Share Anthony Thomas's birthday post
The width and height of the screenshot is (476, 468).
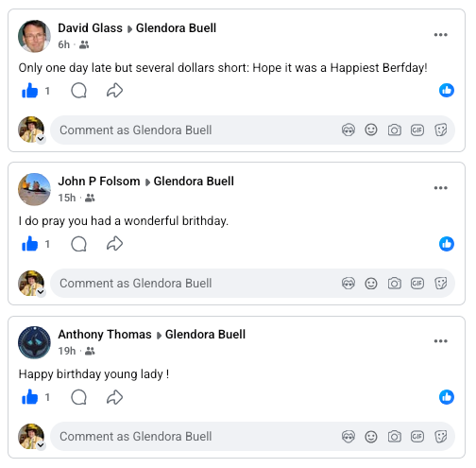tap(114, 397)
